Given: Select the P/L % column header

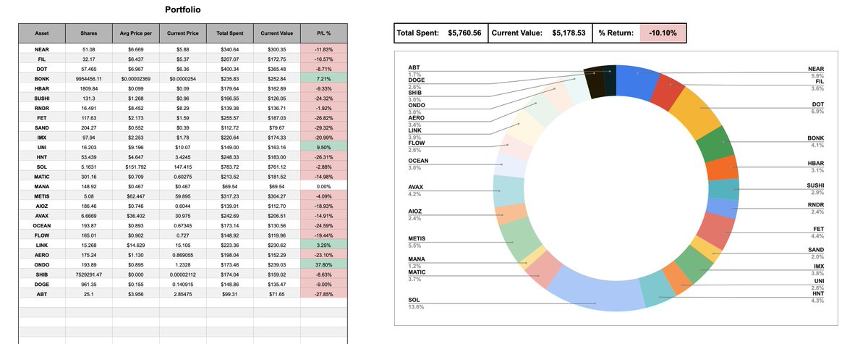Looking at the screenshot, I should pyautogui.click(x=323, y=33).
